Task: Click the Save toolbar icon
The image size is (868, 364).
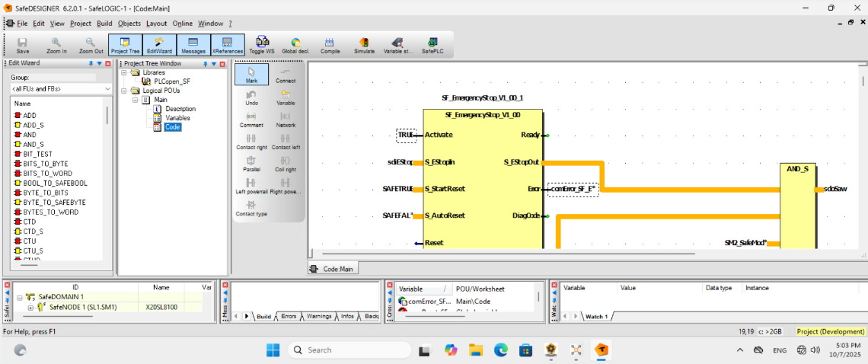Action: tap(23, 45)
